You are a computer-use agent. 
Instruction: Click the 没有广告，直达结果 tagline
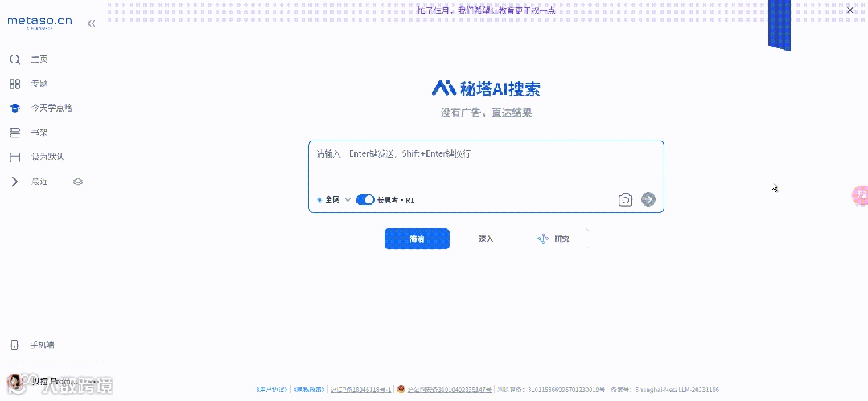[x=486, y=113]
